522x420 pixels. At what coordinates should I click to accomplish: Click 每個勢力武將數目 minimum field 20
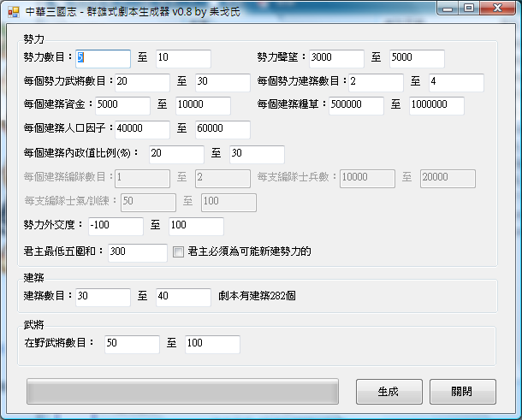143,82
